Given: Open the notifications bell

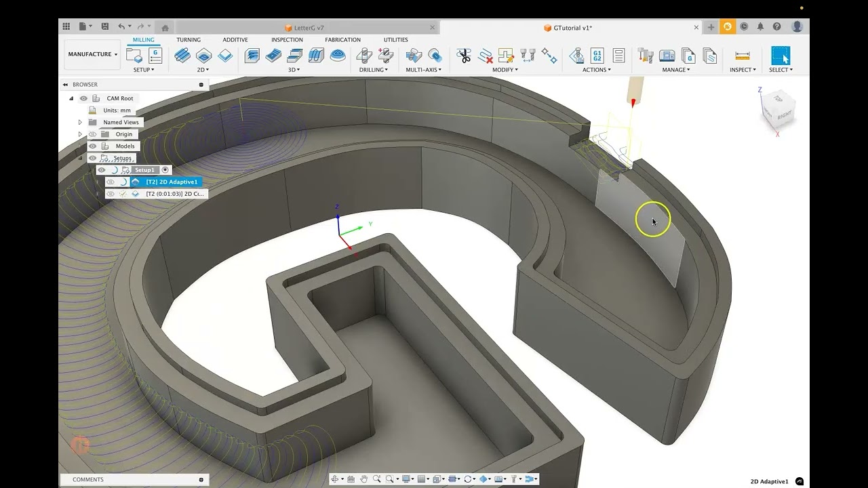Looking at the screenshot, I should tap(760, 26).
